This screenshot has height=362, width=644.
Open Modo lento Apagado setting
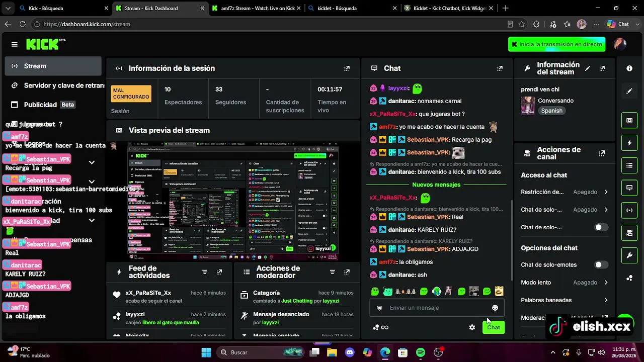click(x=565, y=283)
